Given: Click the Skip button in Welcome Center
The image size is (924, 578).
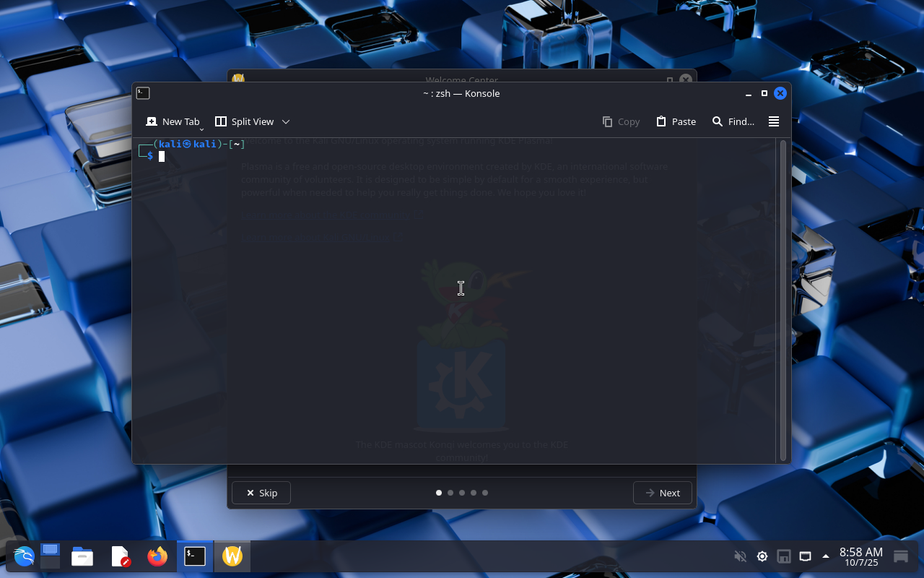Looking at the screenshot, I should pos(261,493).
